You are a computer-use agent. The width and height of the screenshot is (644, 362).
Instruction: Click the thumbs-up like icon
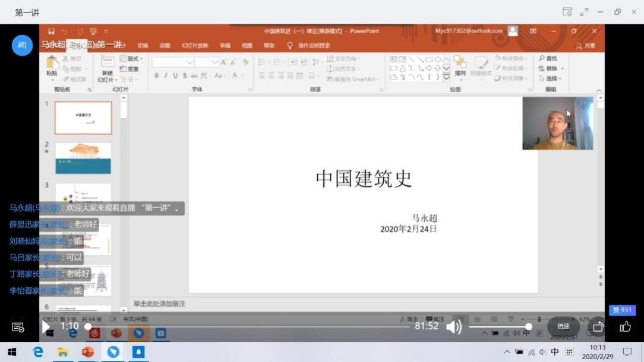coord(625,326)
